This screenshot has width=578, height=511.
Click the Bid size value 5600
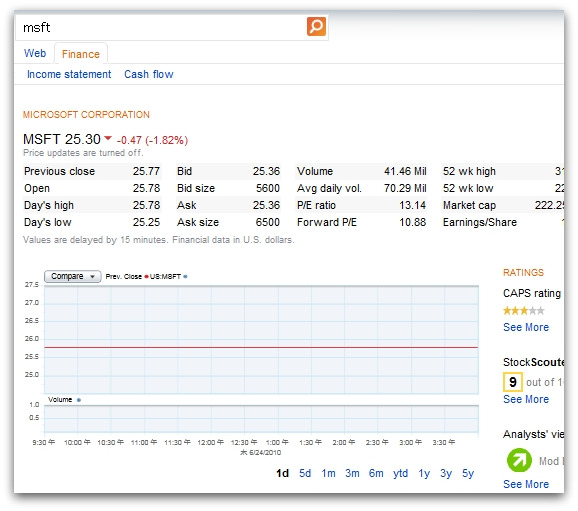(x=268, y=188)
